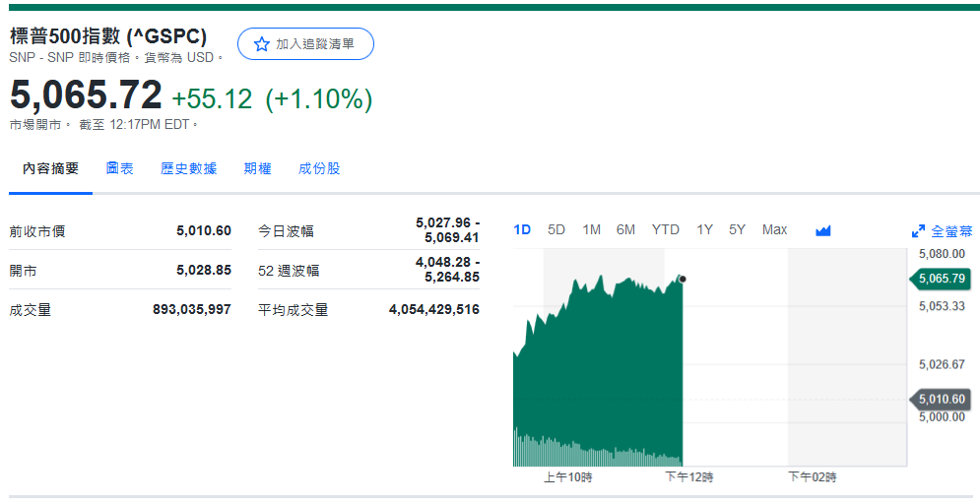Viewport: 980px width, 504px height.
Task: Display the Max chart range
Action: [774, 229]
